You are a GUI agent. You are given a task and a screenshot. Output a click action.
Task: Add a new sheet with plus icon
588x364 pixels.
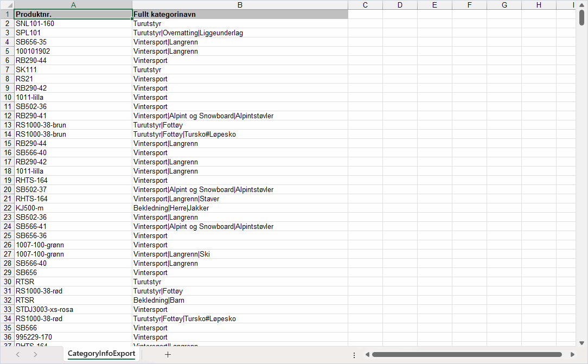point(168,354)
